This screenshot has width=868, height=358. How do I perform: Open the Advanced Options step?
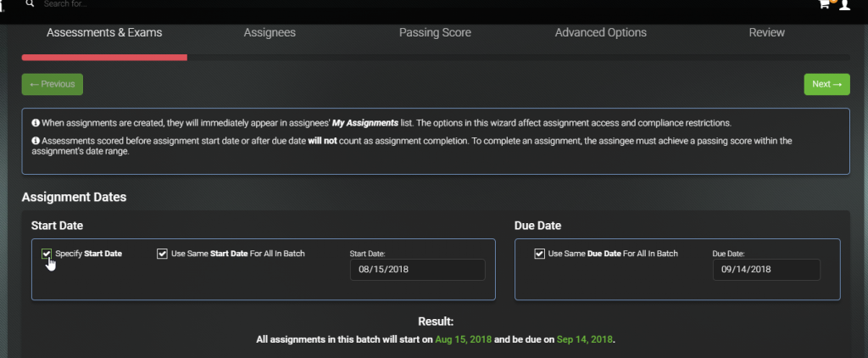pos(601,33)
